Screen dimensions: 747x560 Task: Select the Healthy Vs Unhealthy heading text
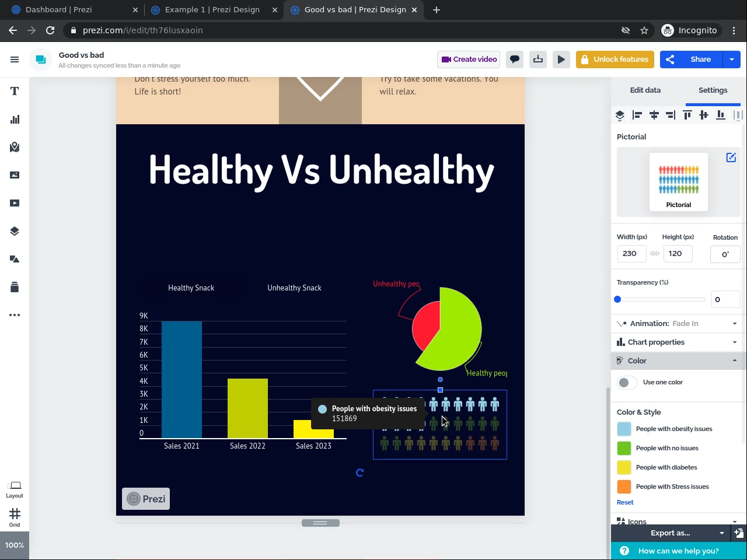(321, 170)
